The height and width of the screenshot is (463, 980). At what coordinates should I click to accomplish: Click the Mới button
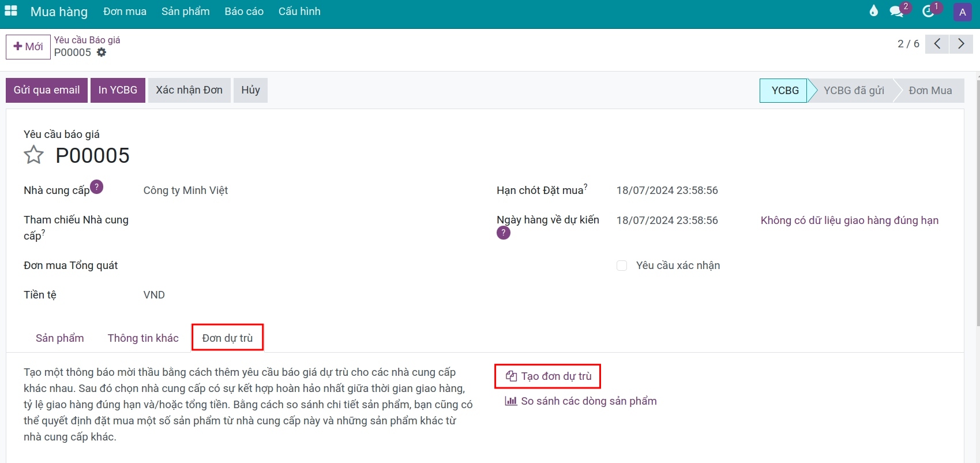pos(28,47)
